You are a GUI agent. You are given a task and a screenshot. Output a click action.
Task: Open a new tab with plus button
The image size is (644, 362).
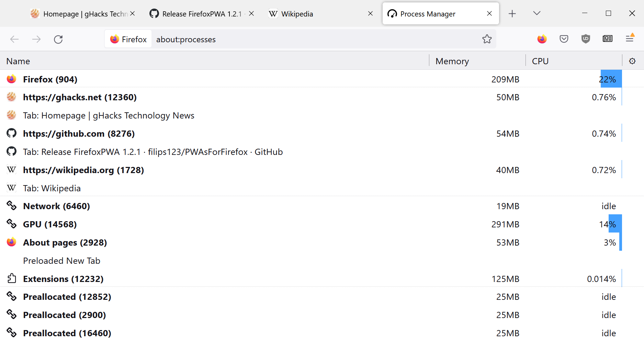[x=512, y=13]
